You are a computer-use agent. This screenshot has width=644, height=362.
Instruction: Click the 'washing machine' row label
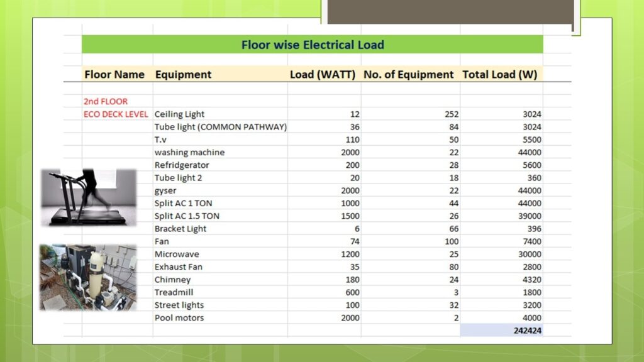tap(189, 152)
